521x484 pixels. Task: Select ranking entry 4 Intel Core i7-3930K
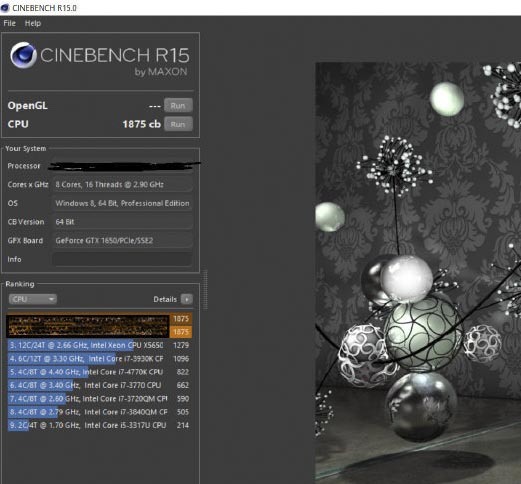99,358
